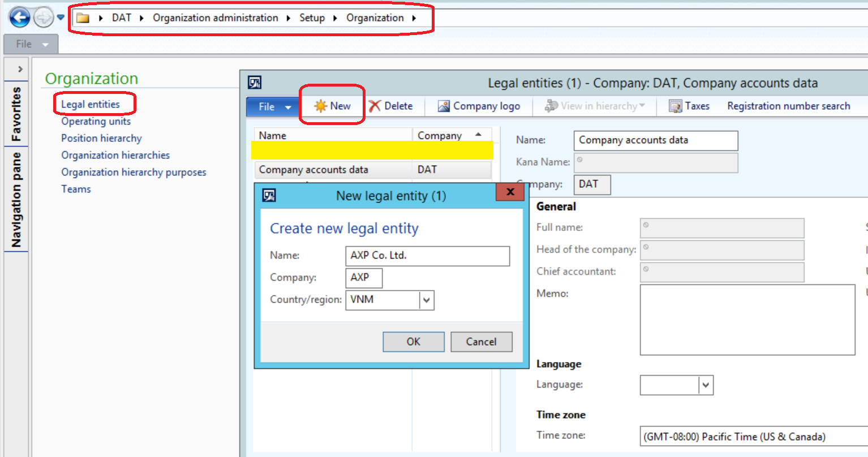
Task: Click the New sun icon in toolbar
Action: 320,106
